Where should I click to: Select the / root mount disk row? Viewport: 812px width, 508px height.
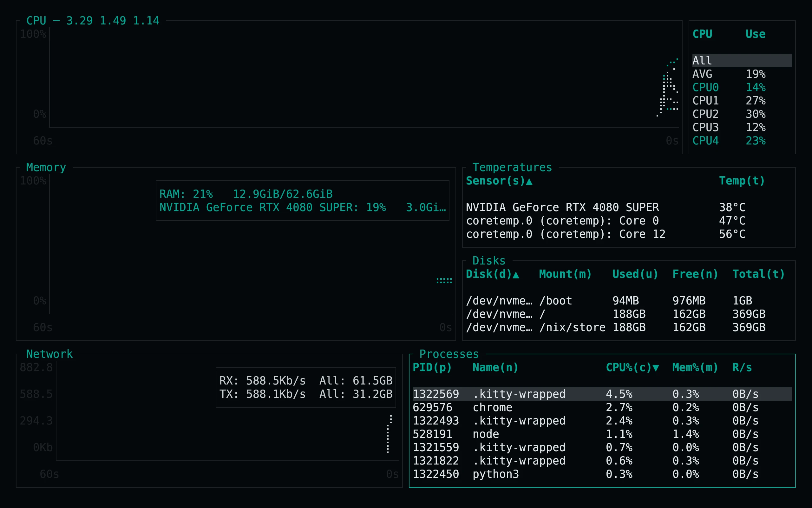(x=629, y=314)
